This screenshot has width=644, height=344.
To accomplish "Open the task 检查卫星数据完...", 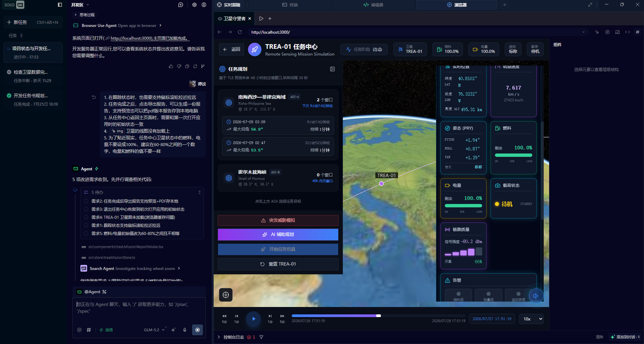I will point(33,76).
